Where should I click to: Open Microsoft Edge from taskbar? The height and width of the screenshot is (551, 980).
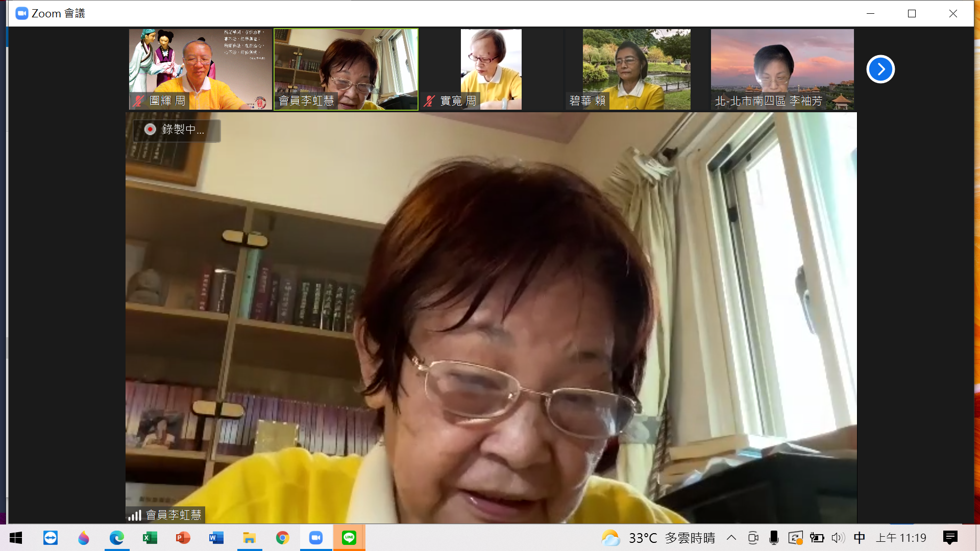point(117,538)
